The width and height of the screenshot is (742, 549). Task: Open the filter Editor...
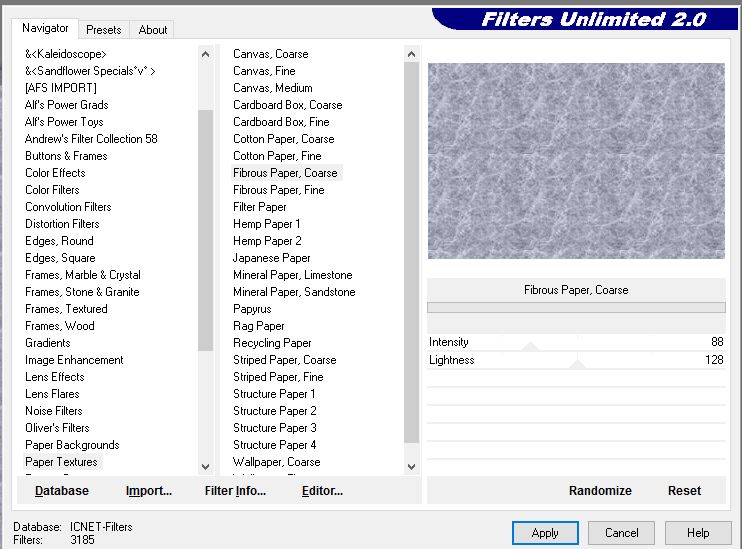coord(322,491)
